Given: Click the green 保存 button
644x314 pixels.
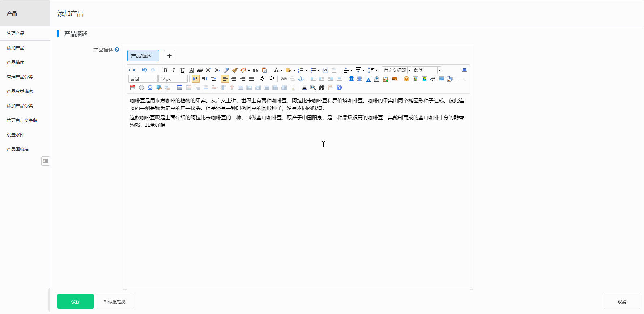Looking at the screenshot, I should 76,301.
